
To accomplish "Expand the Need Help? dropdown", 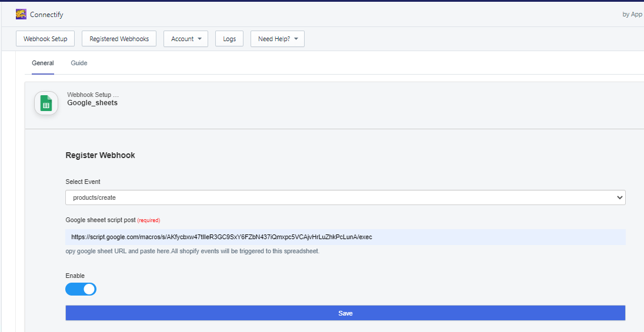I will coord(278,39).
